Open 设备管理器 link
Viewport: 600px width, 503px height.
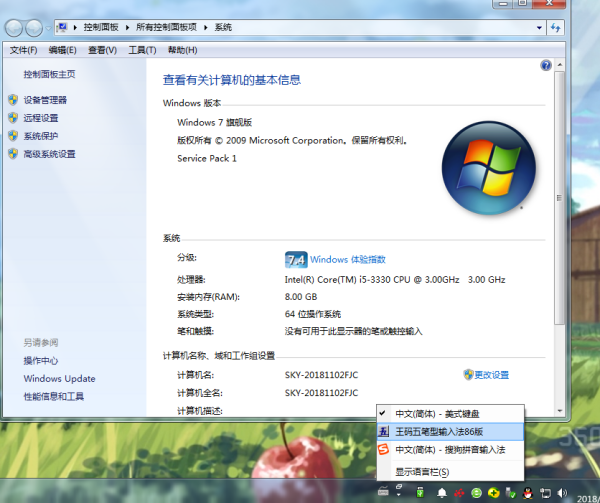click(x=45, y=100)
